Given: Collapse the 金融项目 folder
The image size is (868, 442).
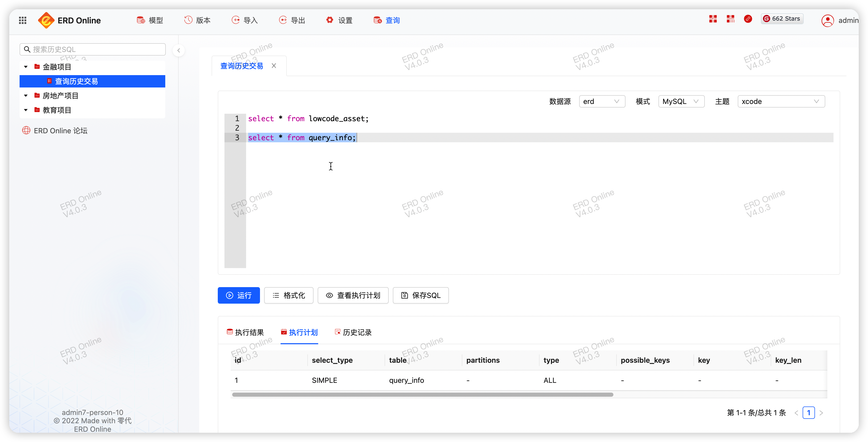Looking at the screenshot, I should (x=25, y=66).
